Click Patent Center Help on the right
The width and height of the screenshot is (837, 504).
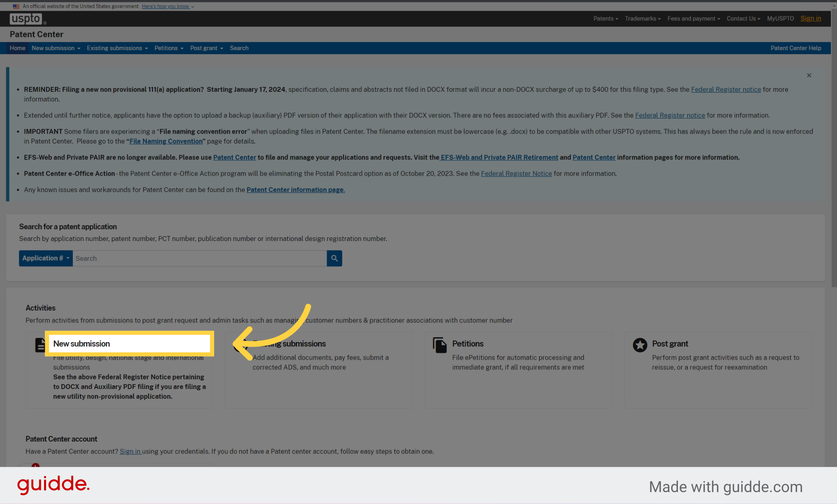[796, 48]
